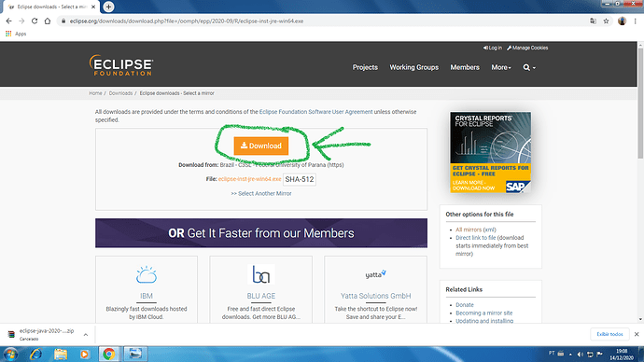Bookmark this page with the star icon
Screen dimensions: 644x362
606,21
